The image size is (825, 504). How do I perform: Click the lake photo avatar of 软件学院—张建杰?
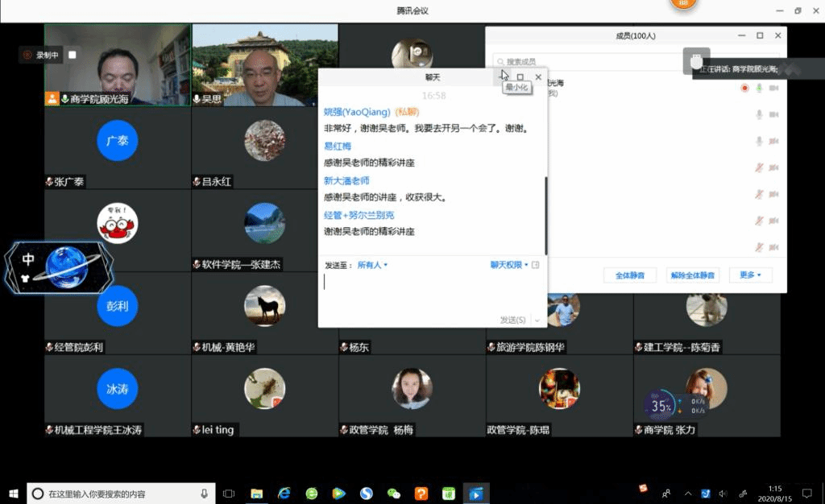pyautogui.click(x=264, y=223)
